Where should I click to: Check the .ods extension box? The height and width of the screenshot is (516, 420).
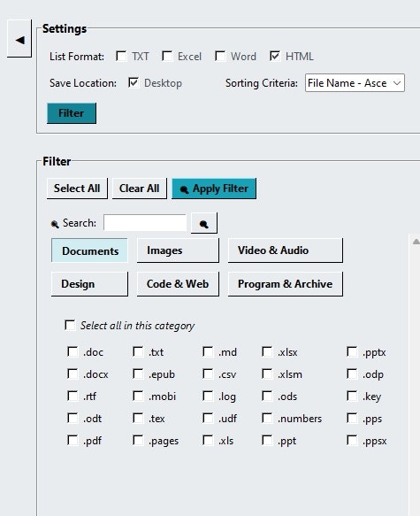267,396
